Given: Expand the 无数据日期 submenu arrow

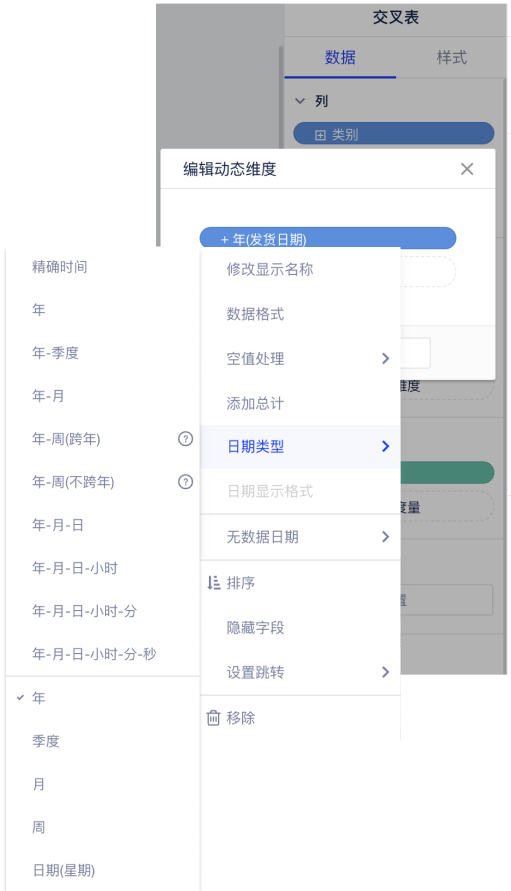Looking at the screenshot, I should pos(385,536).
